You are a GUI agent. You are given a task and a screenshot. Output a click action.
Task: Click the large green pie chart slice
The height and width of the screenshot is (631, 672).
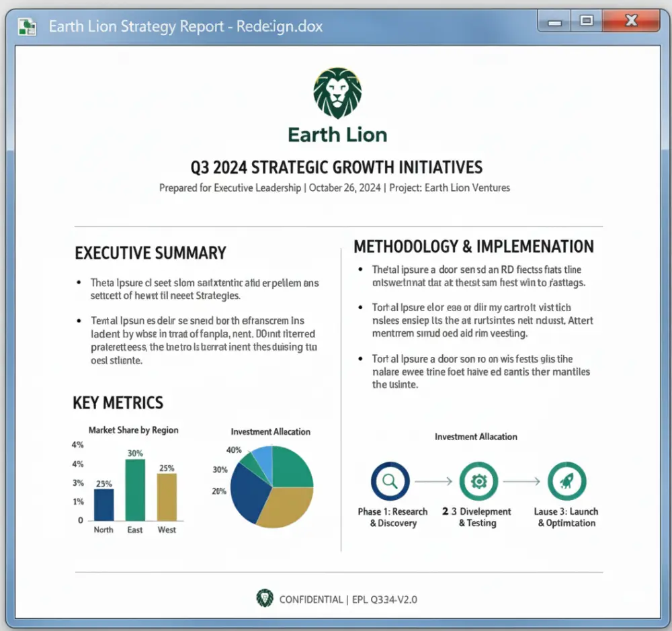click(x=292, y=467)
